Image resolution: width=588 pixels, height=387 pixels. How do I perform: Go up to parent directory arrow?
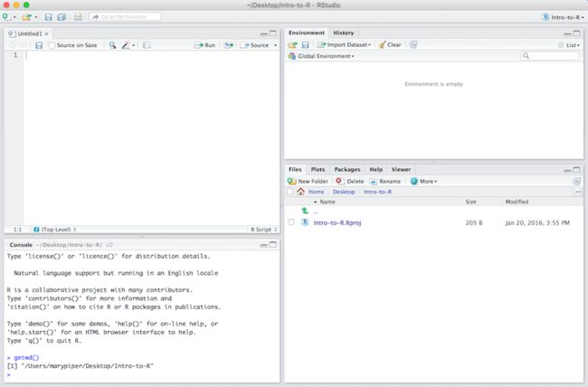coord(305,211)
